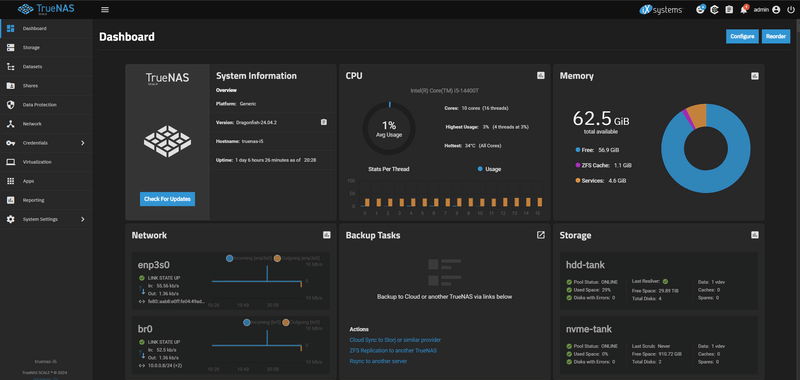
Task: Go to Virtualization menu item
Action: tap(46, 162)
